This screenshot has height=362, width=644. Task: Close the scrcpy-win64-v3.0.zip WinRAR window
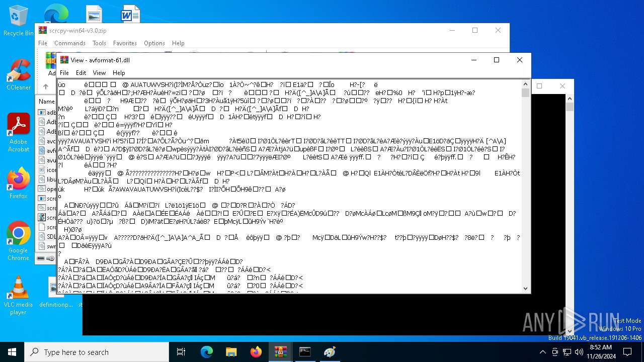click(498, 30)
